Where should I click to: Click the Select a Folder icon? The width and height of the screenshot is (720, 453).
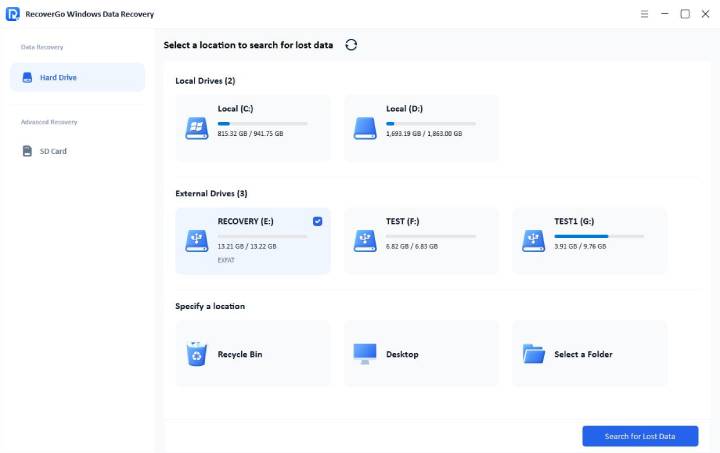point(533,354)
